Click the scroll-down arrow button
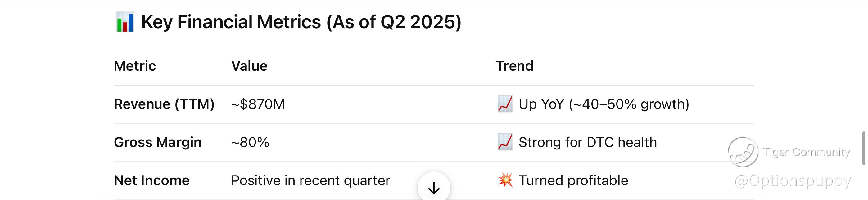 pyautogui.click(x=434, y=187)
